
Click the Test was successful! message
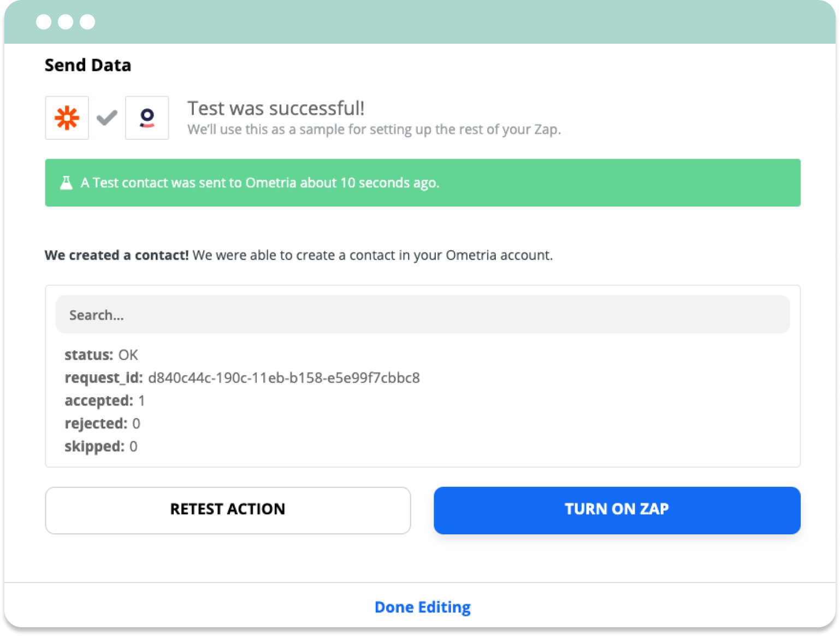[x=276, y=108]
